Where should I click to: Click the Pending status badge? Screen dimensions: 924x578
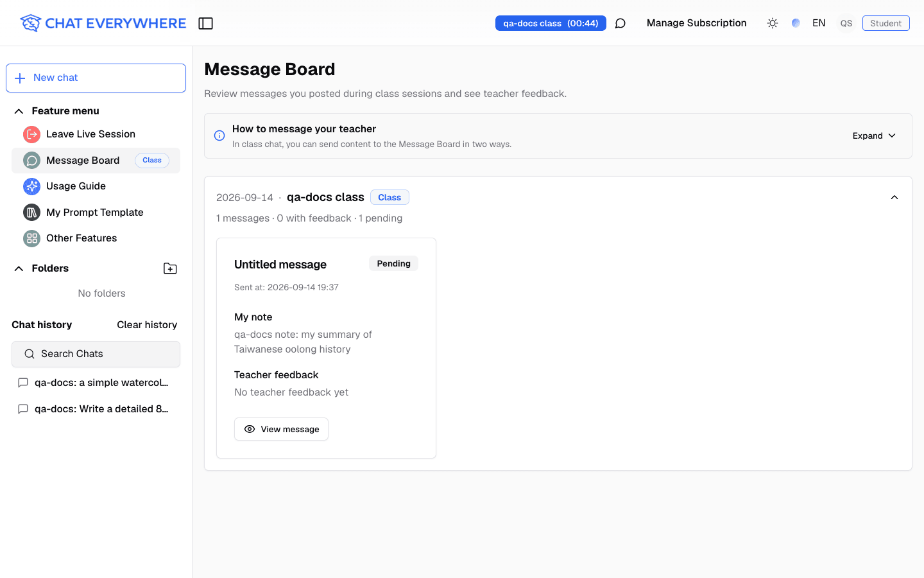click(393, 263)
